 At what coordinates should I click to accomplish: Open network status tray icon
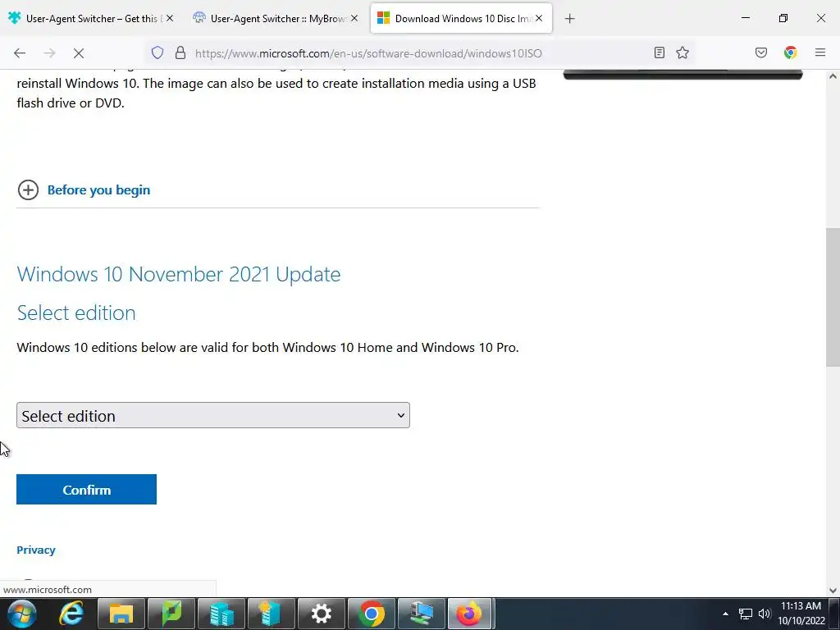tap(745, 614)
